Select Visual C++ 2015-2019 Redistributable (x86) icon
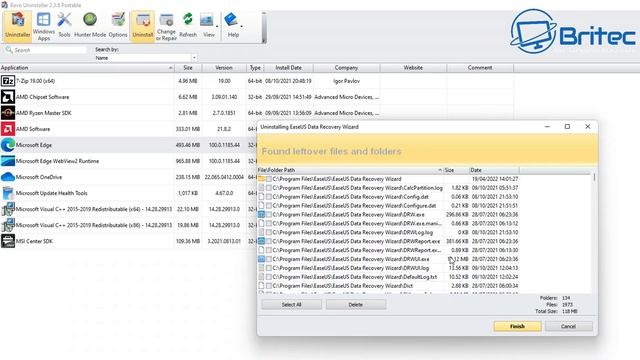640x360 pixels. [8, 225]
